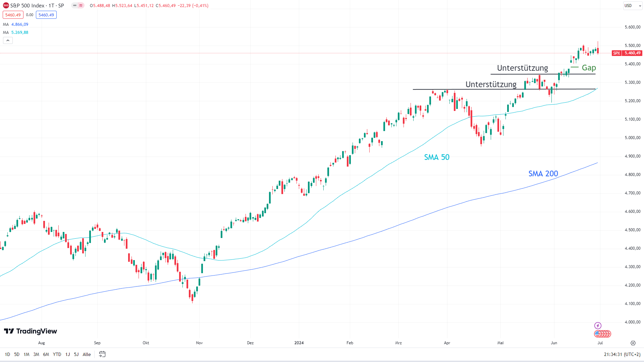
Task: Click the S&P 500 red symbol logo
Action: coord(6,5)
